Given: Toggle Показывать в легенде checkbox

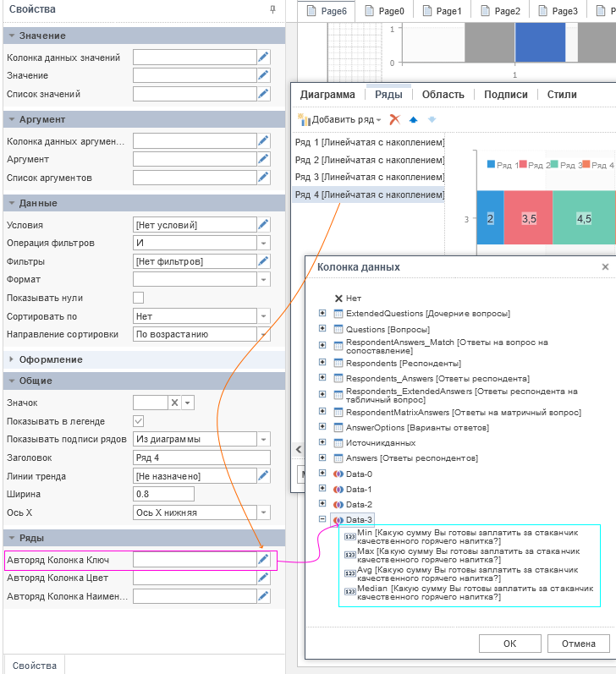Looking at the screenshot, I should pos(139,421).
